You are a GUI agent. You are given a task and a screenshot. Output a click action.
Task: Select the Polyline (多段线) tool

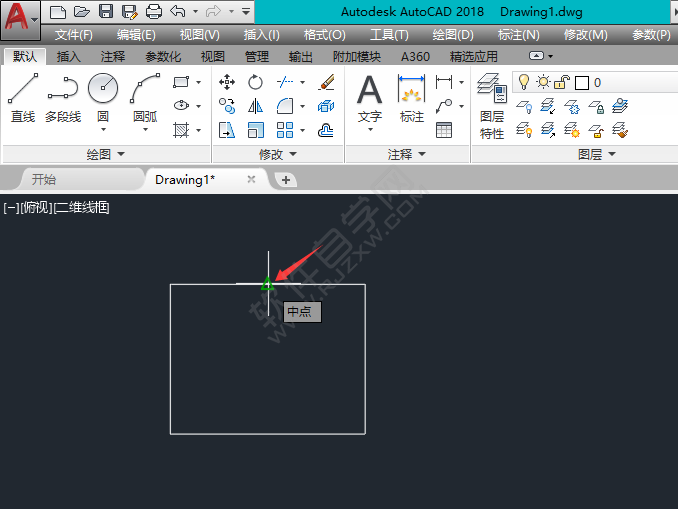63,98
